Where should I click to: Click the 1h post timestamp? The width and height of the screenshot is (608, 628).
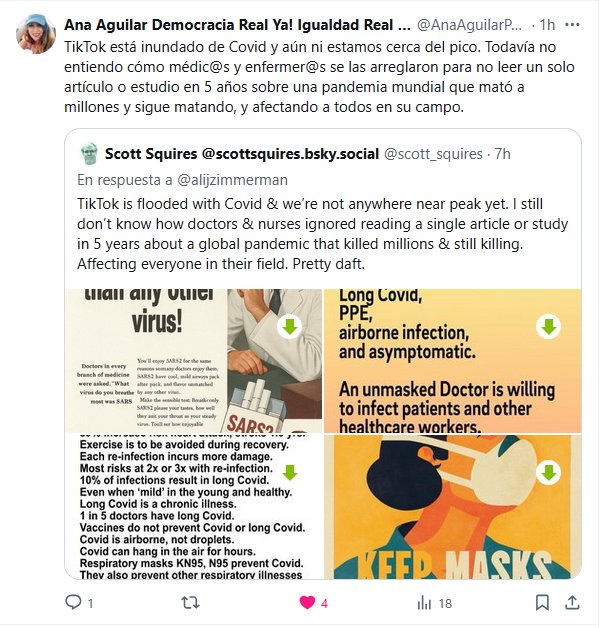coord(547,25)
